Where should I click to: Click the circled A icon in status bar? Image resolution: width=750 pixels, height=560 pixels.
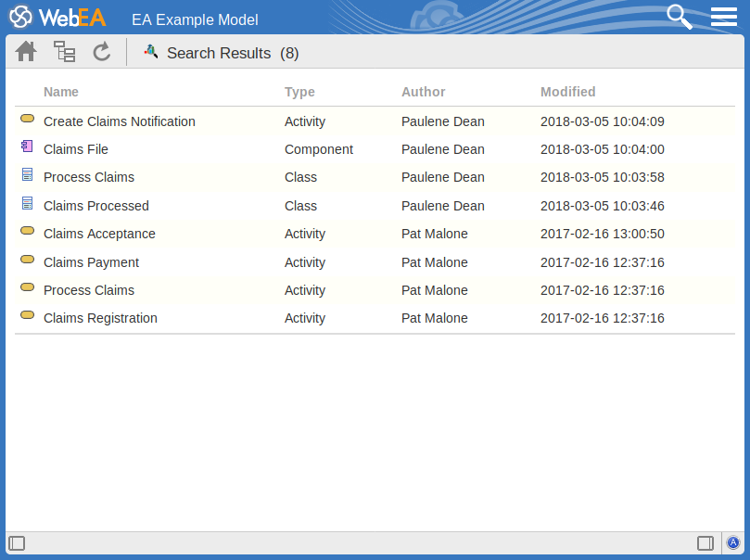tap(733, 542)
